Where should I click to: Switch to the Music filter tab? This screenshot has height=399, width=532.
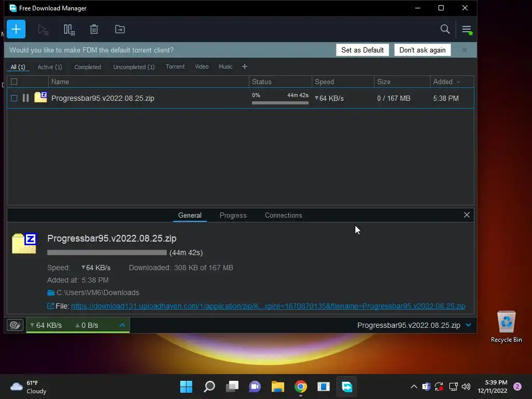(x=225, y=66)
